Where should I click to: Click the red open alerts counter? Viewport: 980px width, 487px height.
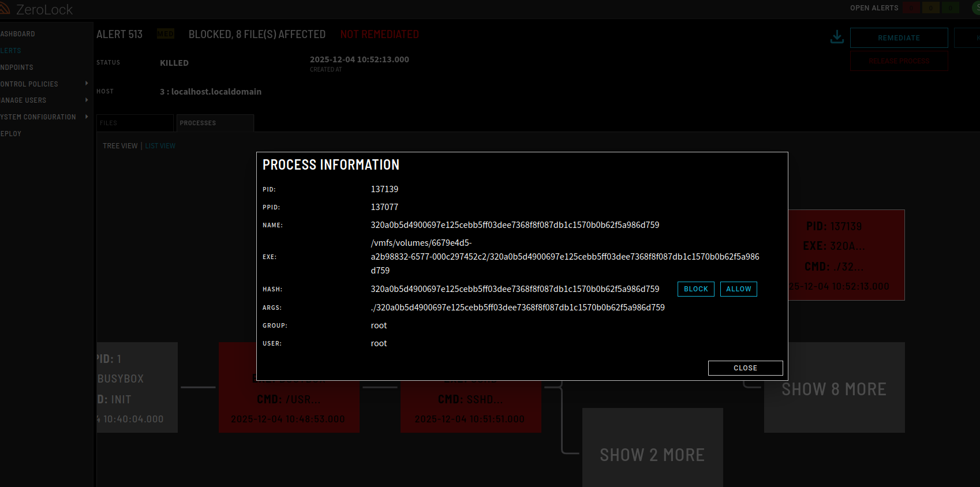[x=911, y=8]
